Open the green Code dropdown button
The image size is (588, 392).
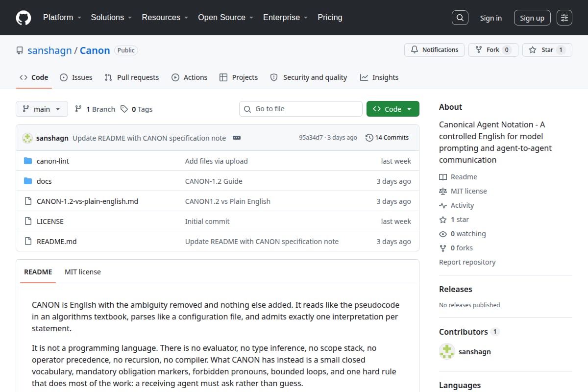(x=393, y=109)
